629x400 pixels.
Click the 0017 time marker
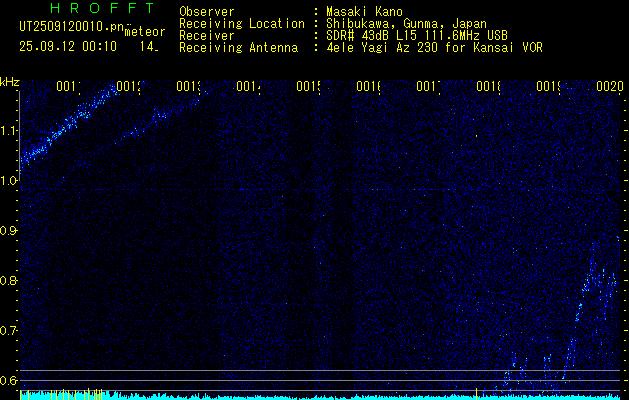428,86
